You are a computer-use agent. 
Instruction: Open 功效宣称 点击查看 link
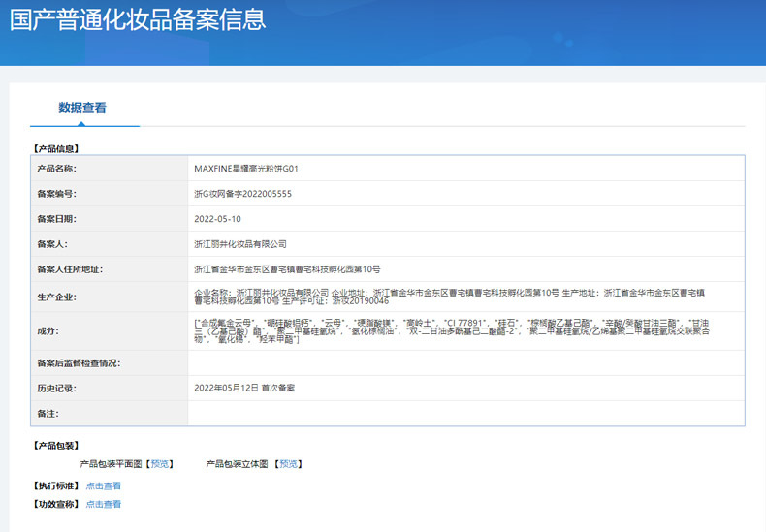pos(104,504)
